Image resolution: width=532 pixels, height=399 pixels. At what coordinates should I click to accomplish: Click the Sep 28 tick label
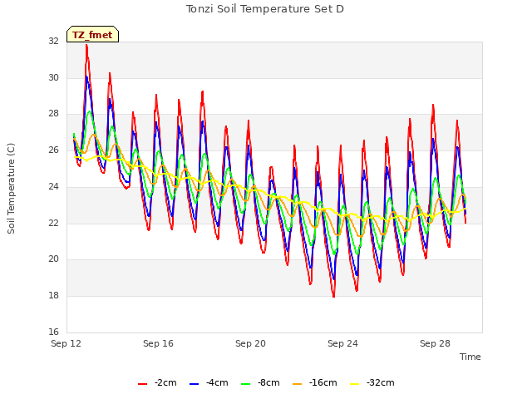435,343
